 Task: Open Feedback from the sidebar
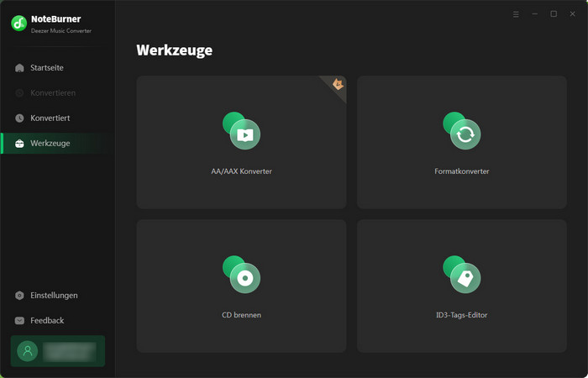(x=58, y=321)
